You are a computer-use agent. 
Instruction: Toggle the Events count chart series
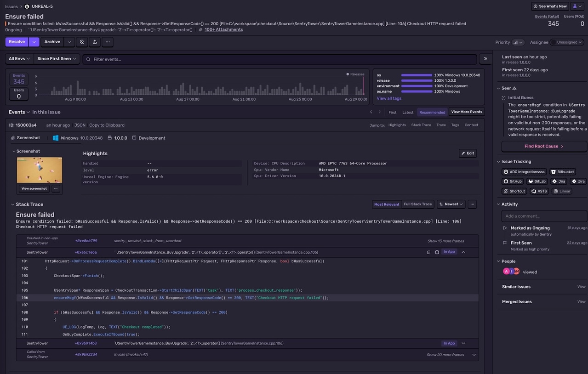[19, 79]
